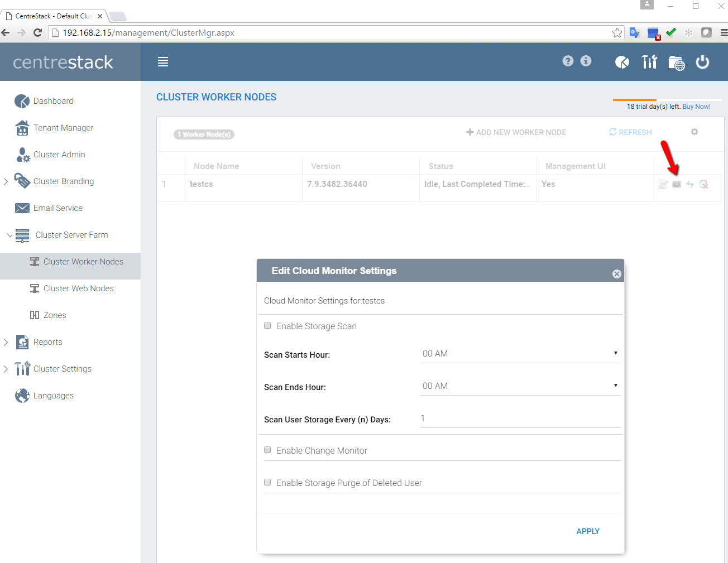Screen dimensions: 728x563
Task: Expand the Cluster Settings tree chevron
Action: pyautogui.click(x=6, y=369)
